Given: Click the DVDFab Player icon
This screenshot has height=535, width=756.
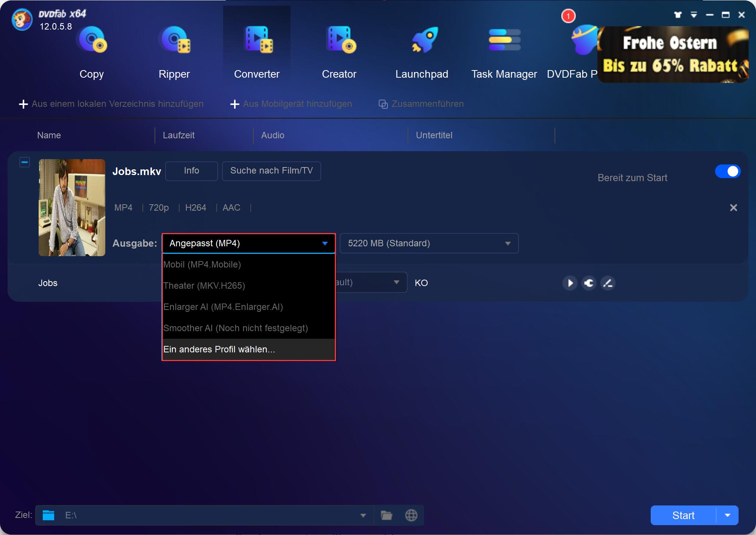Looking at the screenshot, I should (x=581, y=44).
